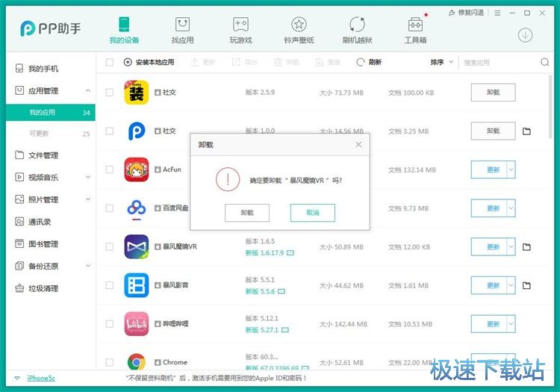Click the 视频音乐 sidebar icon

(19, 177)
